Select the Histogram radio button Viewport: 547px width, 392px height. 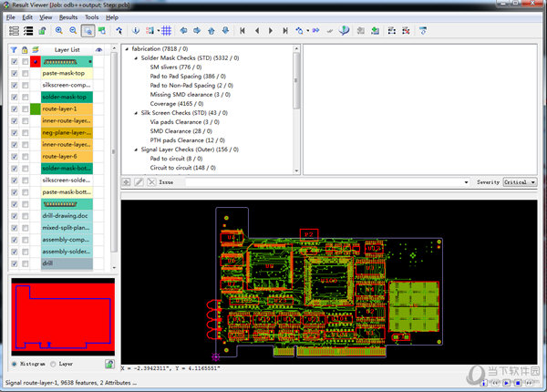14,364
